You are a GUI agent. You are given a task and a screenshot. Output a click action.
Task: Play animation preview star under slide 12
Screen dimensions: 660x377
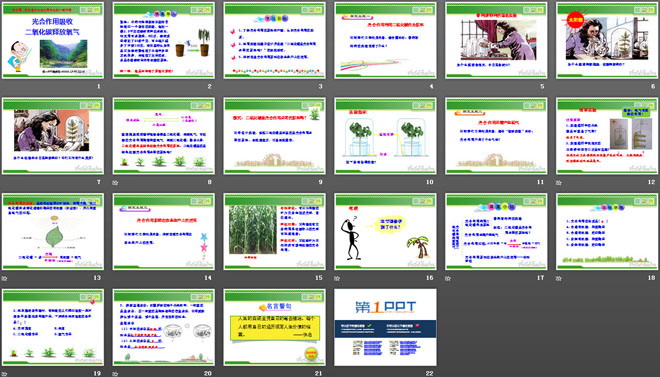(x=559, y=183)
